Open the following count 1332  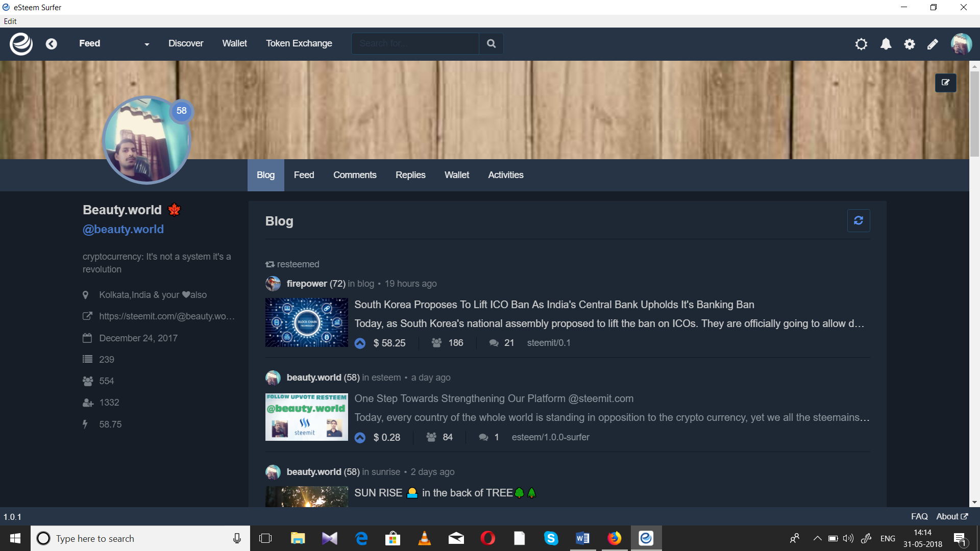click(x=109, y=403)
